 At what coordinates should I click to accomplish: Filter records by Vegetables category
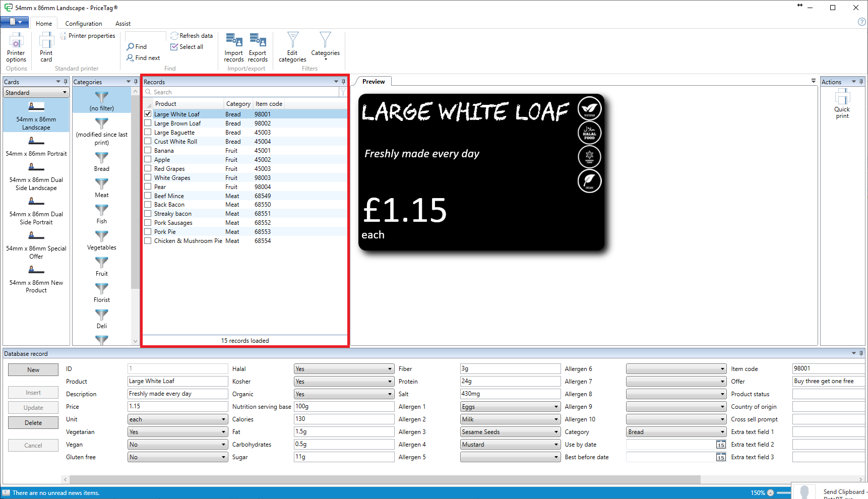102,240
